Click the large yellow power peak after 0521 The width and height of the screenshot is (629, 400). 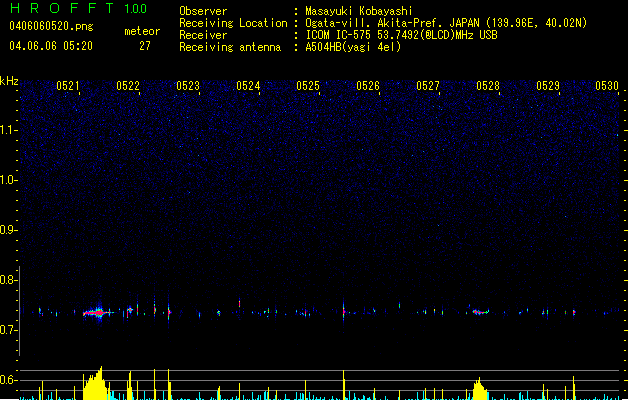(x=95, y=385)
